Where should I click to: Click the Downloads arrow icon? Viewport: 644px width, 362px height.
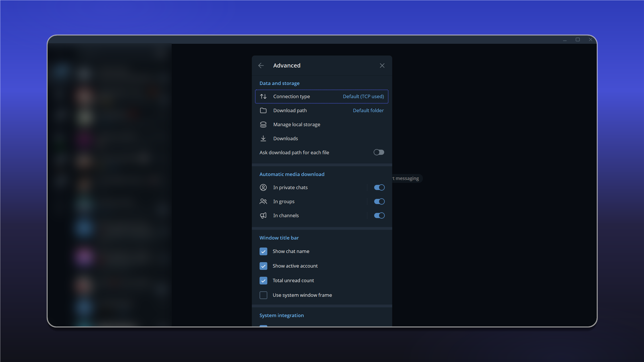tap(263, 138)
